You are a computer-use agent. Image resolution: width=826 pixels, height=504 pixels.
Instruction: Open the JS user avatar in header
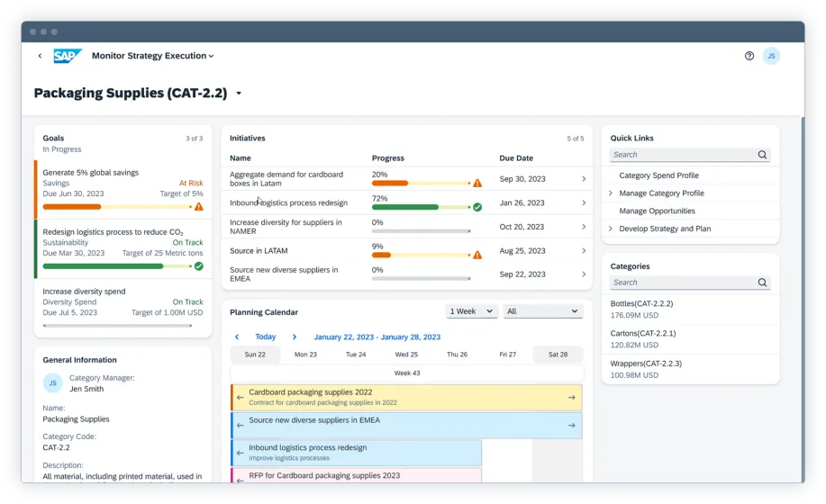[771, 56]
